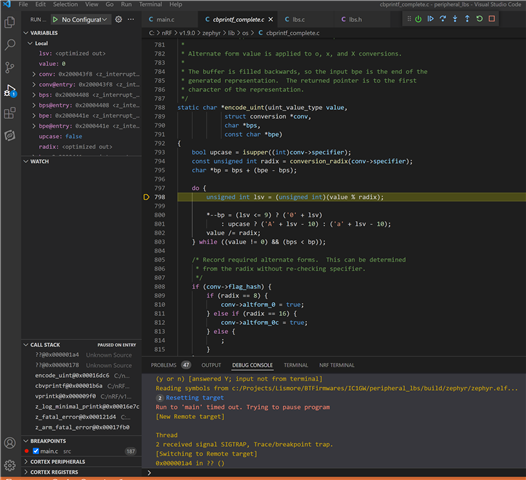Click the current line arrow at line 798
This screenshot has width=526, height=480.
146,197
